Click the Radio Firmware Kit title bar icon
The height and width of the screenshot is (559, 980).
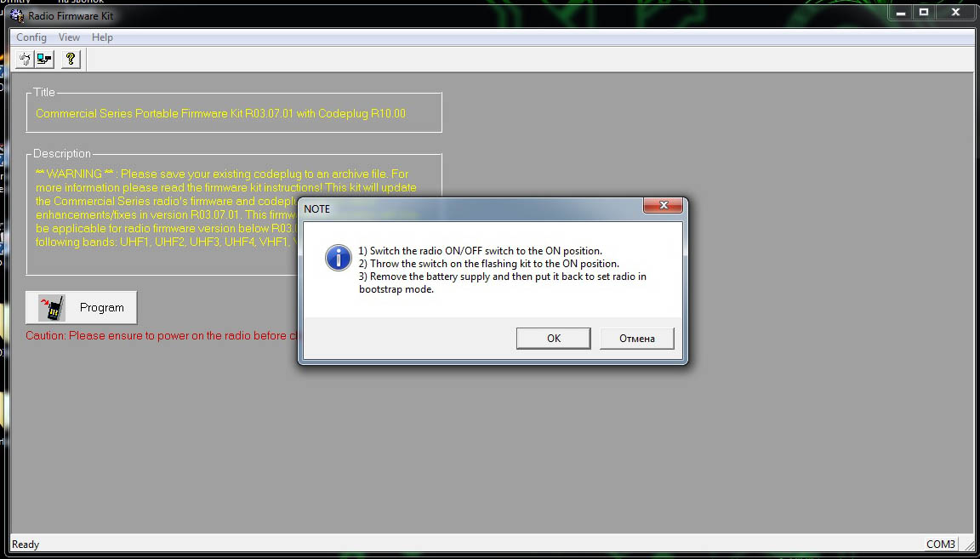(18, 15)
